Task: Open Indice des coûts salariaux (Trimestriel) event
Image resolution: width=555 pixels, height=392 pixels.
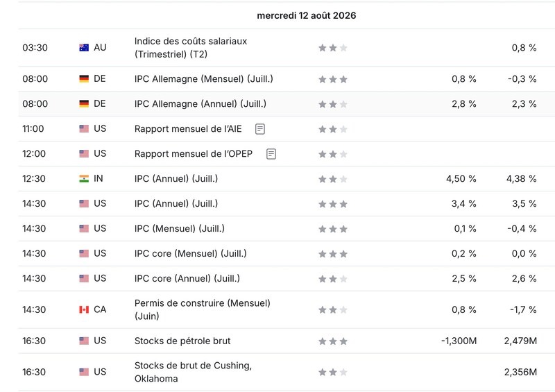Action: (x=190, y=47)
